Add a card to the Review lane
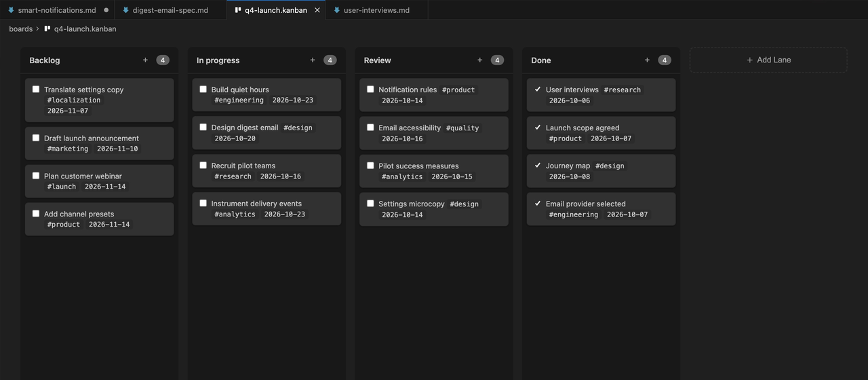The image size is (868, 380). coord(480,60)
